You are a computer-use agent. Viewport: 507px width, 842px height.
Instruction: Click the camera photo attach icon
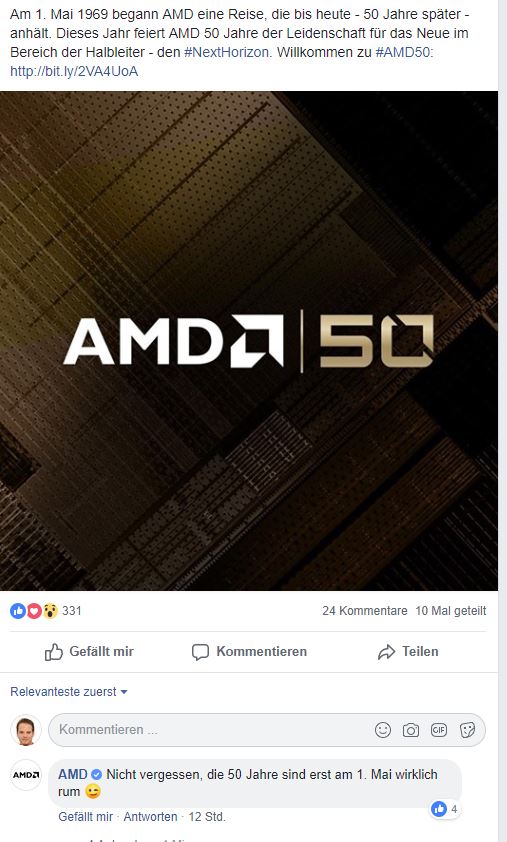click(x=411, y=730)
